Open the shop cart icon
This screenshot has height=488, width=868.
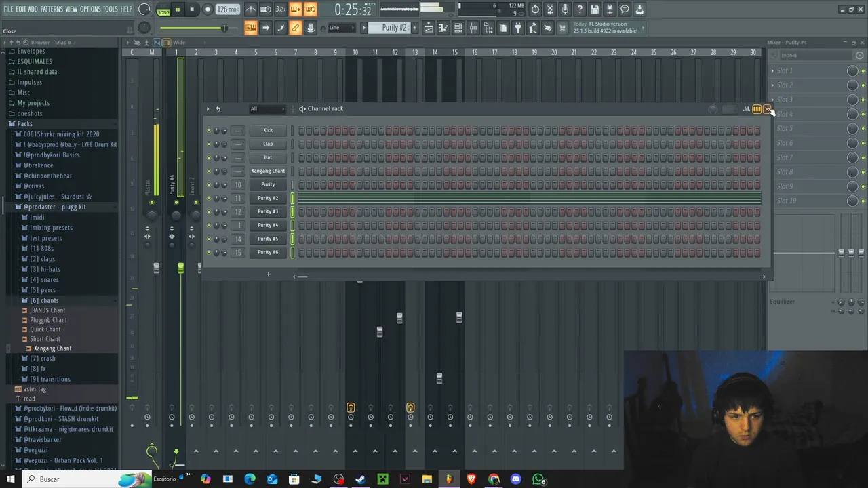(x=562, y=28)
